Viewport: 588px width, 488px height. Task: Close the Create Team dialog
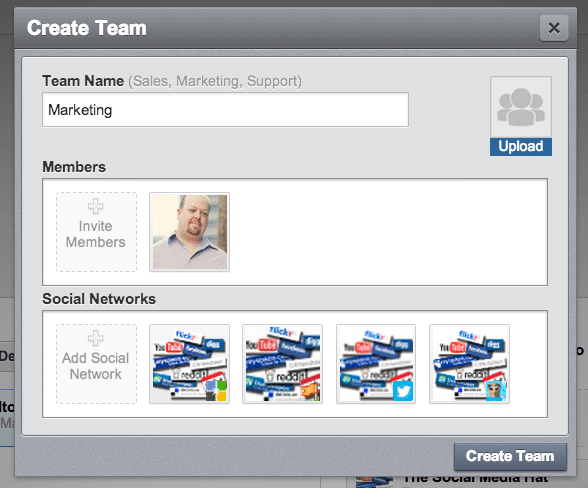554,28
